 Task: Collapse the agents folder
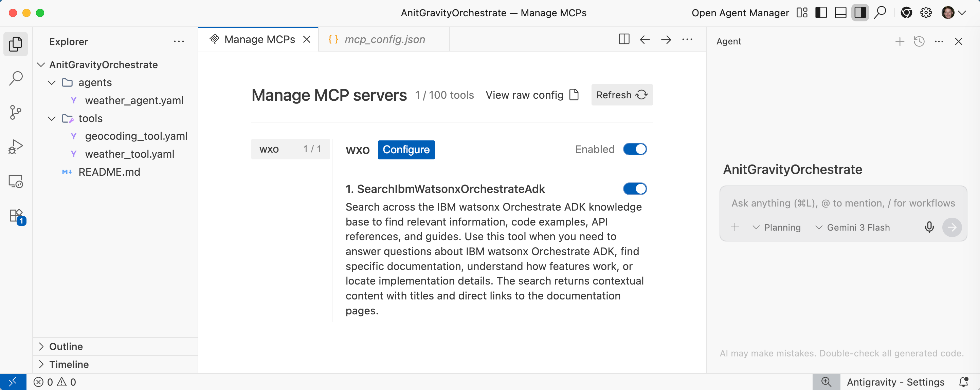[52, 82]
